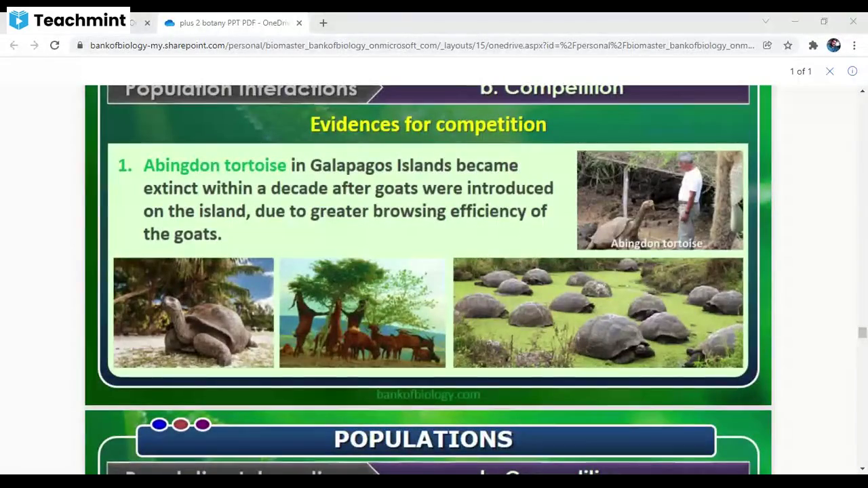Viewport: 868px width, 488px height.
Task: Click green 'Abingdon tortoise' text
Action: (x=214, y=165)
